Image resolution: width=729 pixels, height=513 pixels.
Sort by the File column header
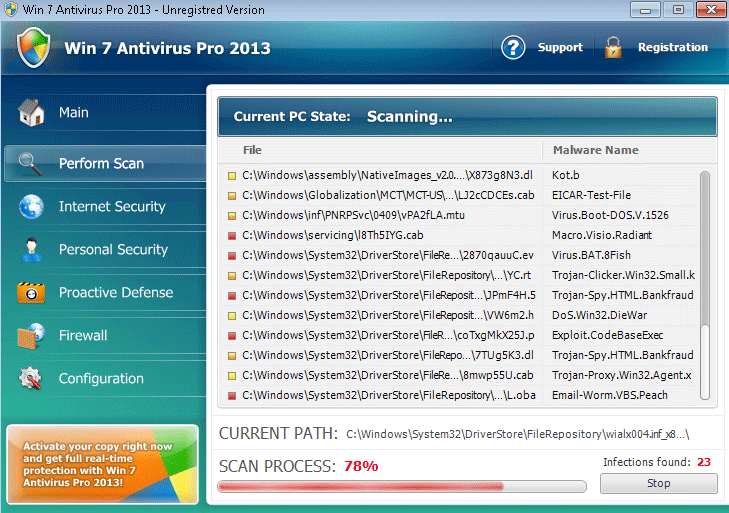252,150
